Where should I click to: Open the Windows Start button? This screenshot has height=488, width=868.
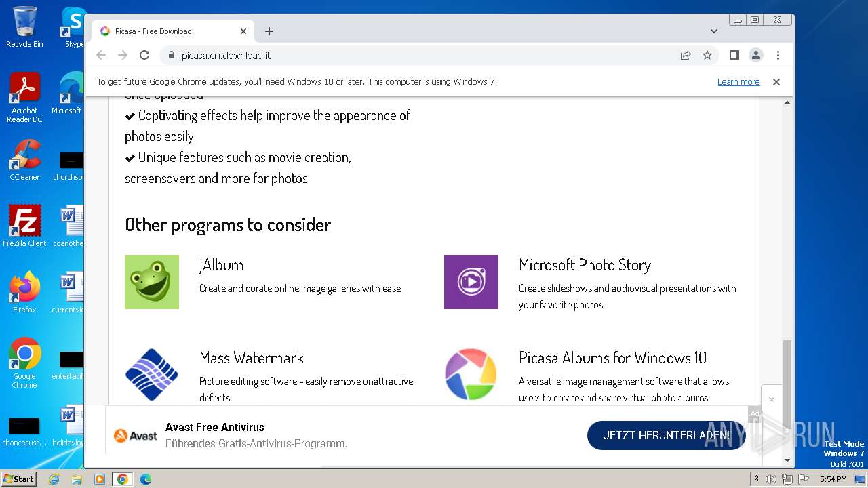pos(19,479)
